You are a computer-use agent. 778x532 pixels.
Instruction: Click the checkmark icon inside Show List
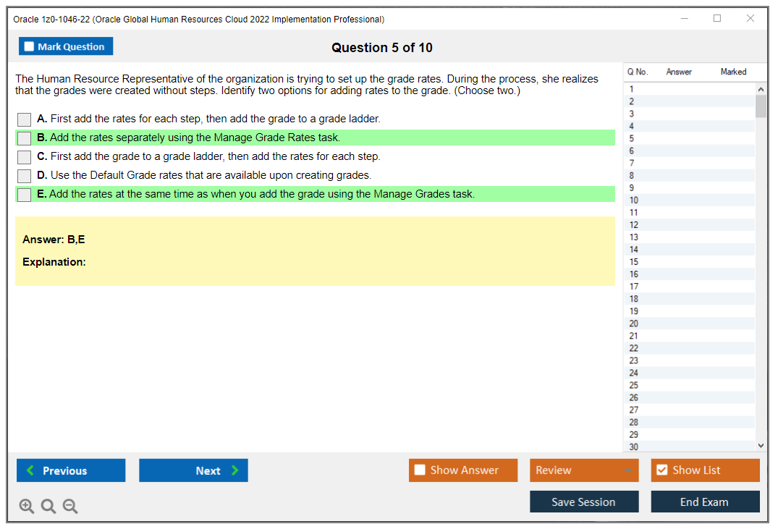[x=661, y=470]
